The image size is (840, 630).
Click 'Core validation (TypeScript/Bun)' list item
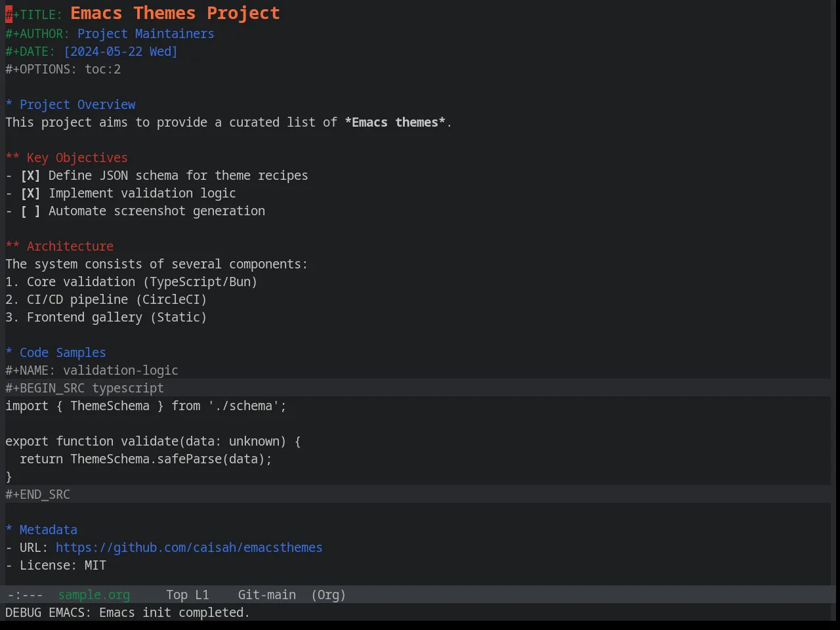coord(142,282)
